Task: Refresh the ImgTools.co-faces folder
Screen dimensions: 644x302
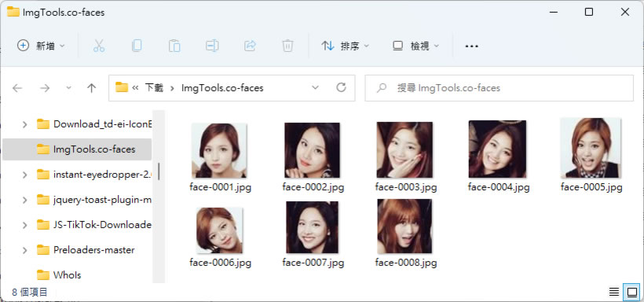Action: point(341,87)
